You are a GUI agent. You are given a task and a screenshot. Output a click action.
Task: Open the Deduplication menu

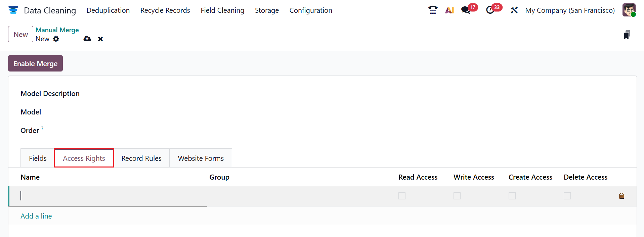point(108,10)
